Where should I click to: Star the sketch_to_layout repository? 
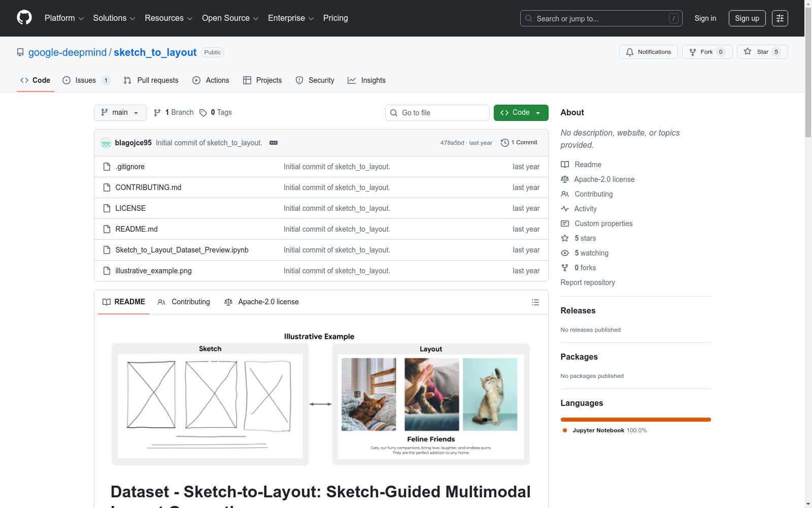click(x=762, y=52)
